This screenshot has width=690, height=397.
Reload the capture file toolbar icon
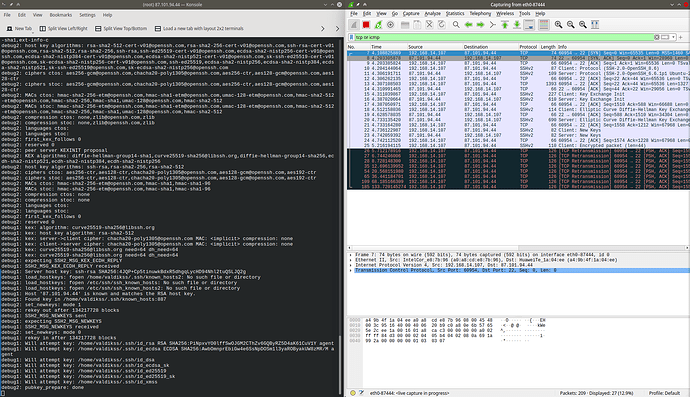pos(441,25)
